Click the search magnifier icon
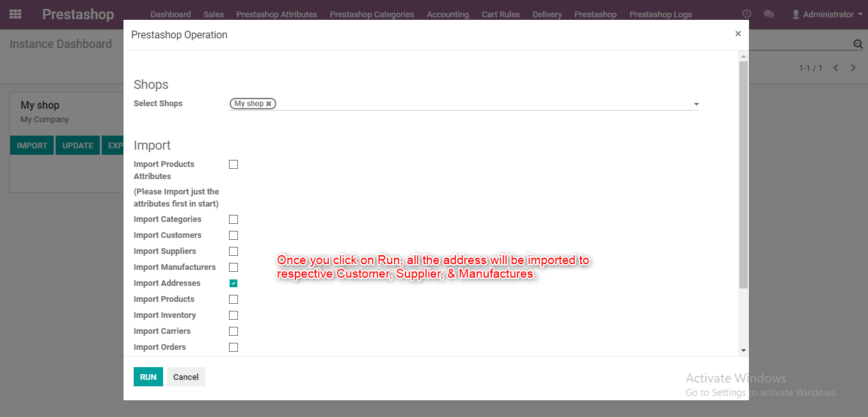 pos(858,44)
